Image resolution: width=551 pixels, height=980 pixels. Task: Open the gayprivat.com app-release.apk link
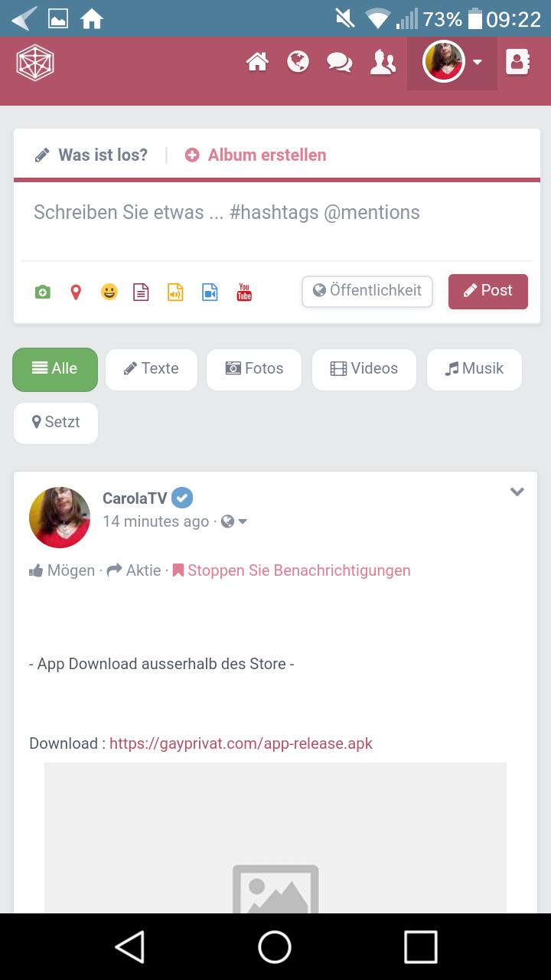pos(241,743)
